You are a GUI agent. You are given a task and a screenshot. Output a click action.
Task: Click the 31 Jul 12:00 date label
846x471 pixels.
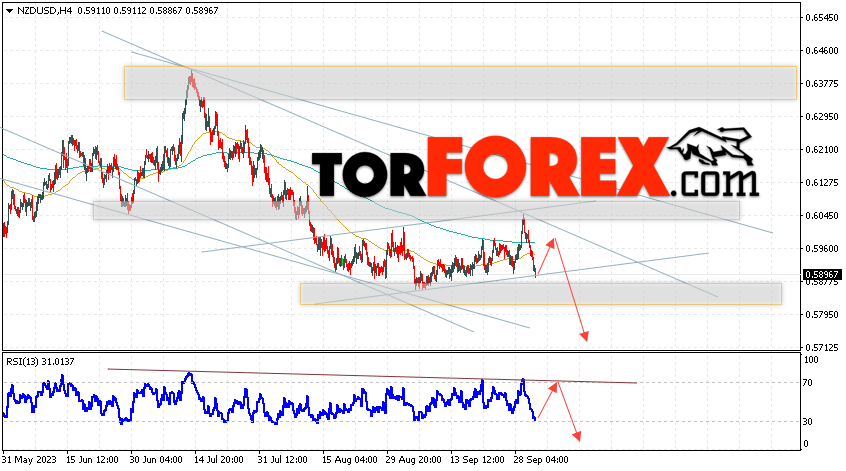pos(283,460)
